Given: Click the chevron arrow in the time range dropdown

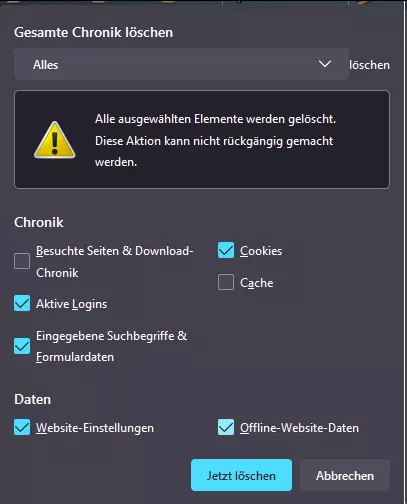Looking at the screenshot, I should pyautogui.click(x=325, y=64).
